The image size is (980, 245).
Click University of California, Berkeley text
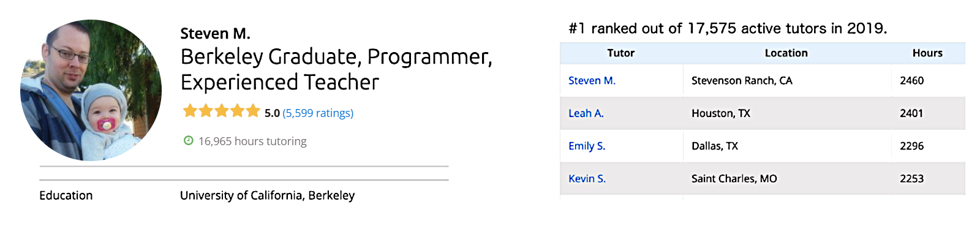(267, 195)
